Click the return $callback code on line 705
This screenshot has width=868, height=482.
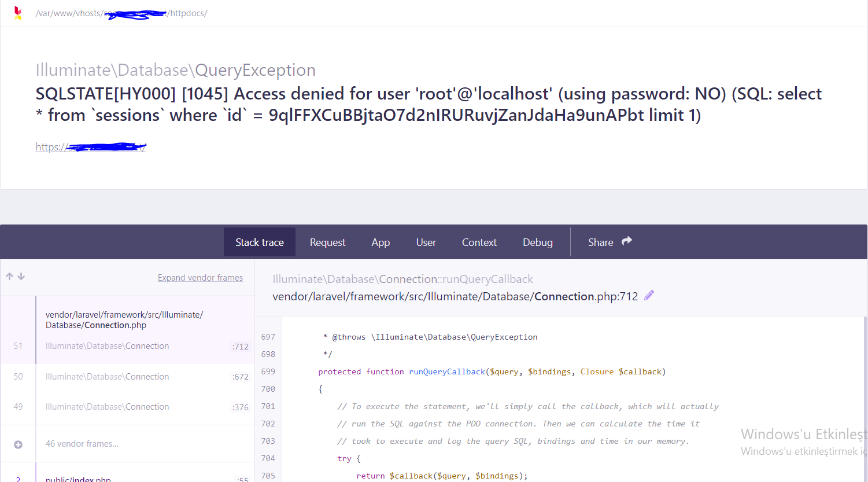442,476
